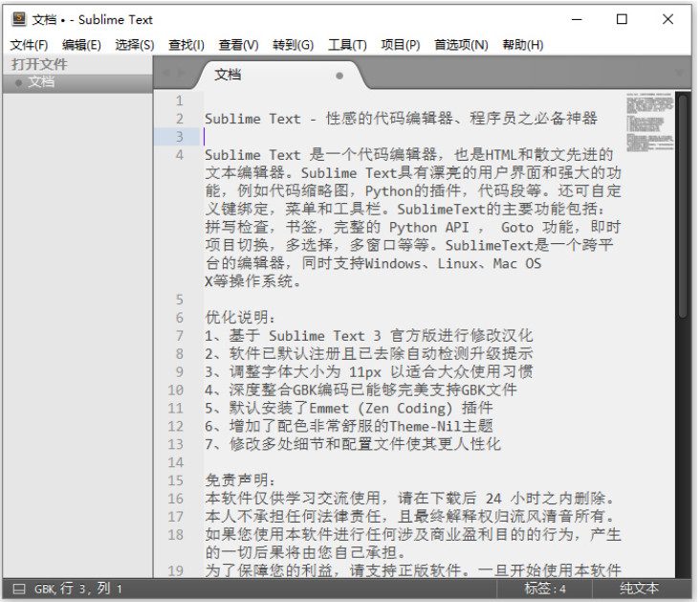Open the tab list dropdown arrow
The image size is (700, 602).
coord(679,73)
